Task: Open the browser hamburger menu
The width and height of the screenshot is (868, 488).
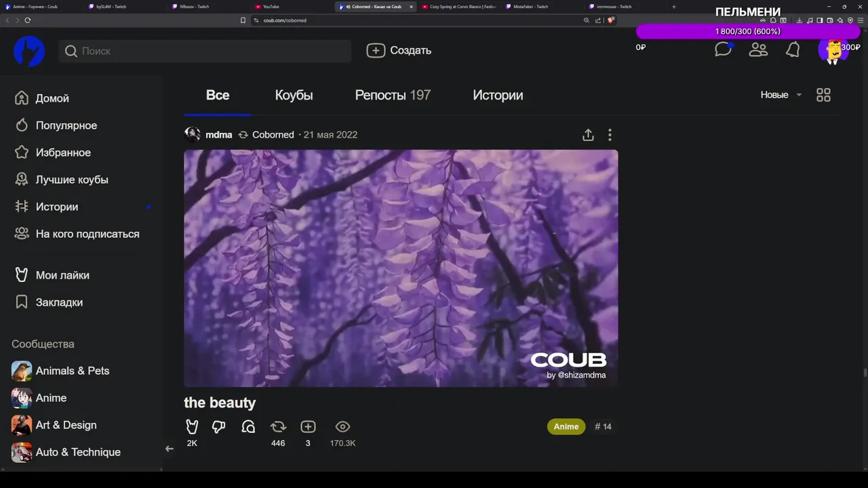Action: click(861, 20)
